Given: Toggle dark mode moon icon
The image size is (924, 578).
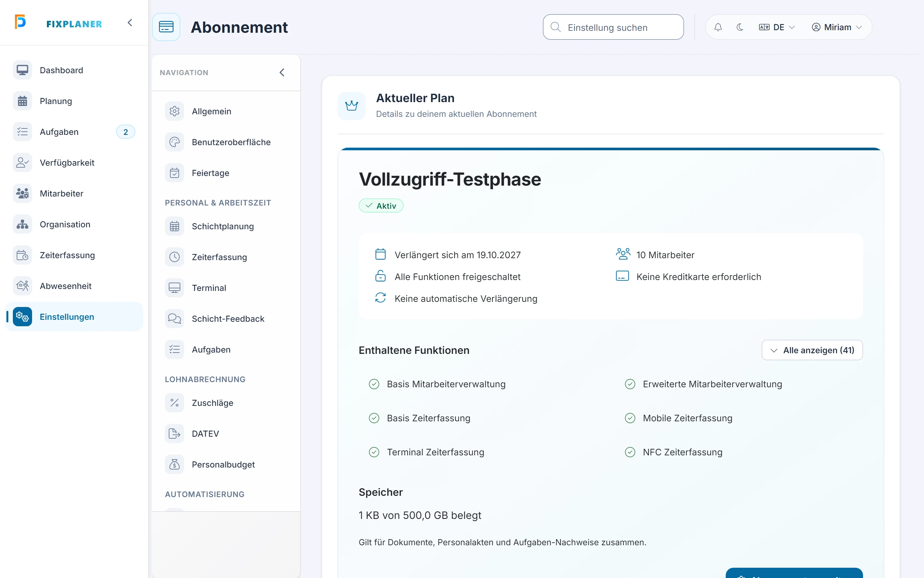Looking at the screenshot, I should [740, 27].
